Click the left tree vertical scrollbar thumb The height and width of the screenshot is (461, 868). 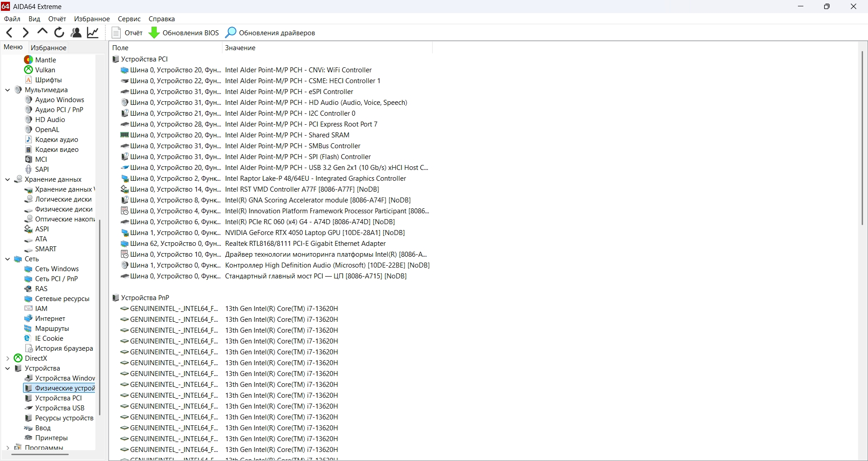[99, 317]
